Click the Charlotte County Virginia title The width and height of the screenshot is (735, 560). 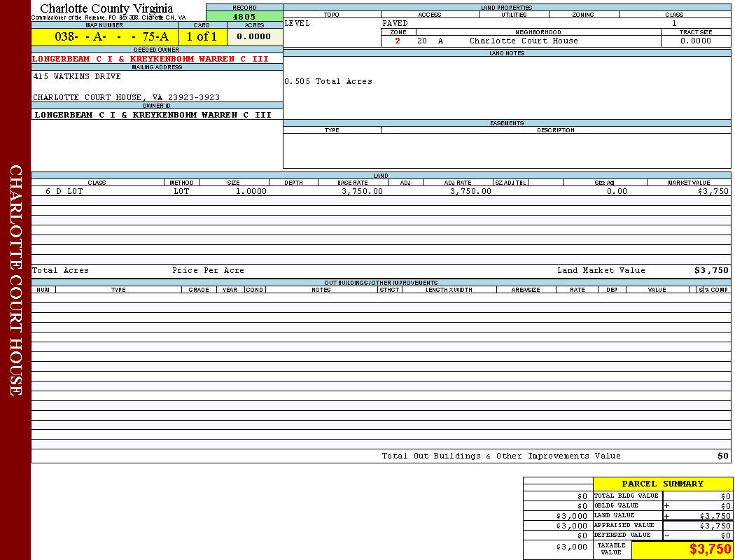tap(106, 8)
